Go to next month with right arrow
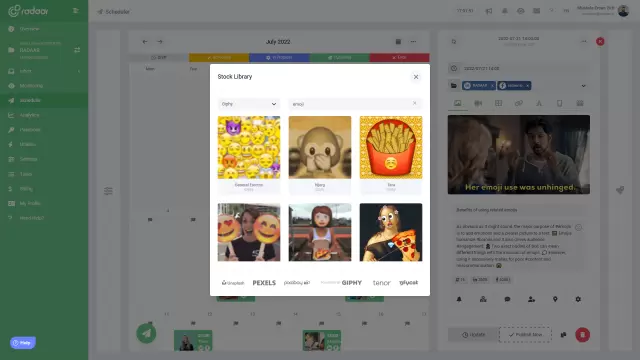The image size is (640, 360). coord(160,42)
